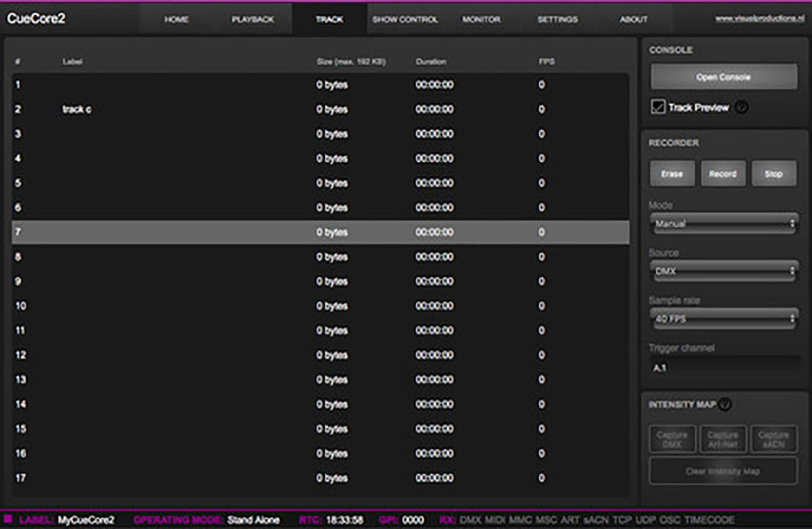Click the CueCore2 logo
Viewport: 812px width, 529px height.
(x=38, y=18)
